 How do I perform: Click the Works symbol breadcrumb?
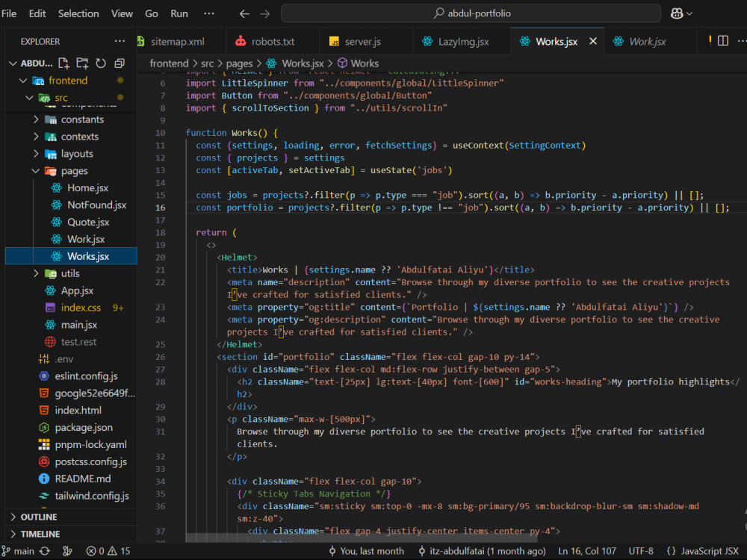tap(359, 63)
